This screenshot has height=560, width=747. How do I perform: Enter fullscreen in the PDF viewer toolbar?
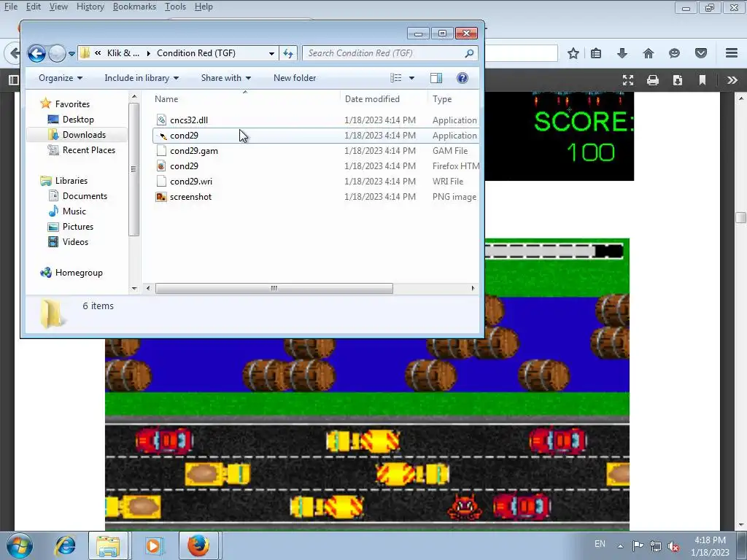[628, 80]
